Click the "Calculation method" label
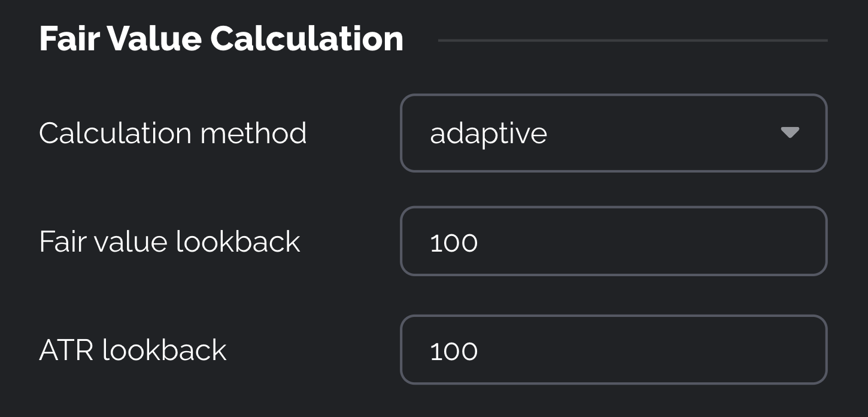The height and width of the screenshot is (417, 868). 172,133
